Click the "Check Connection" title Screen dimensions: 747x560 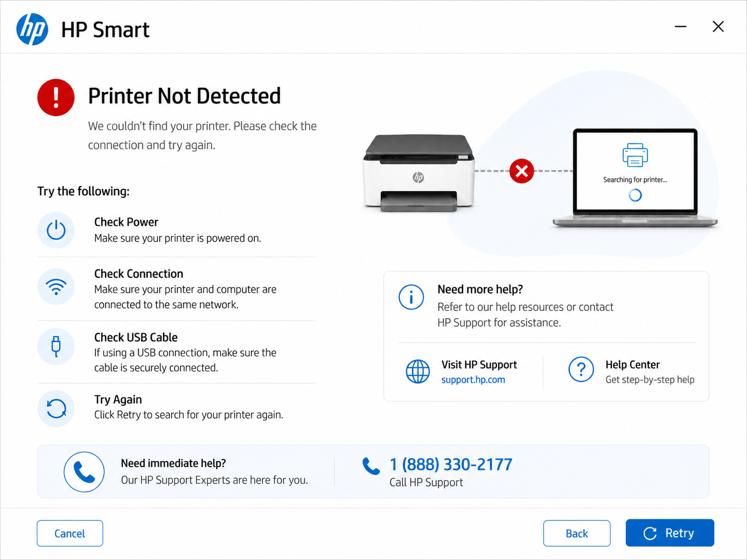[138, 274]
